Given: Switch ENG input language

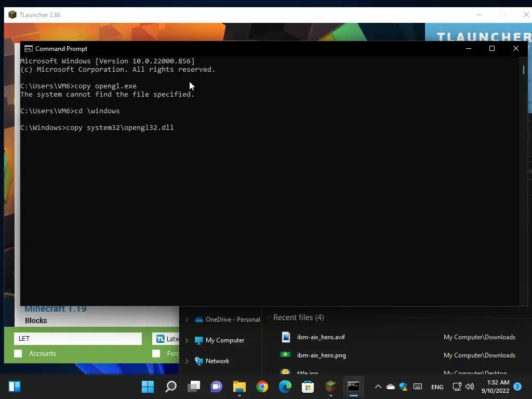Looking at the screenshot, I should click(x=437, y=387).
